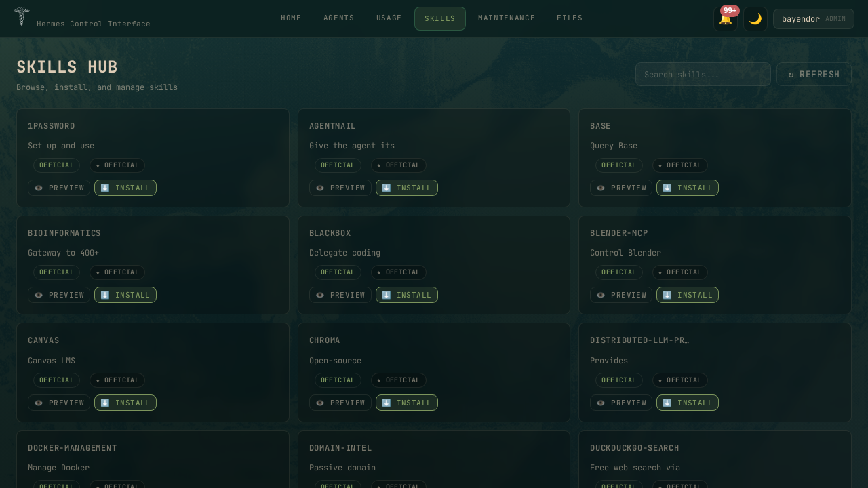
Task: Click the 'Control Blender' description text
Action: click(625, 253)
